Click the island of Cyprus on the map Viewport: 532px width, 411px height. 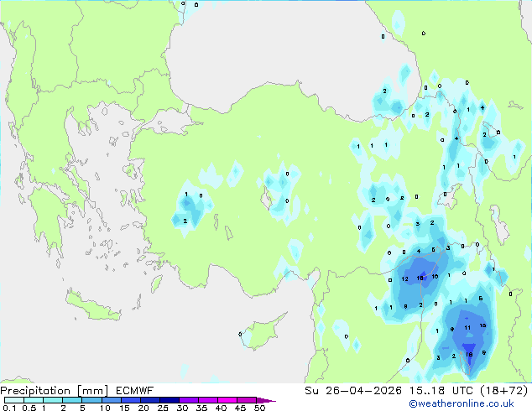pyautogui.click(x=263, y=330)
